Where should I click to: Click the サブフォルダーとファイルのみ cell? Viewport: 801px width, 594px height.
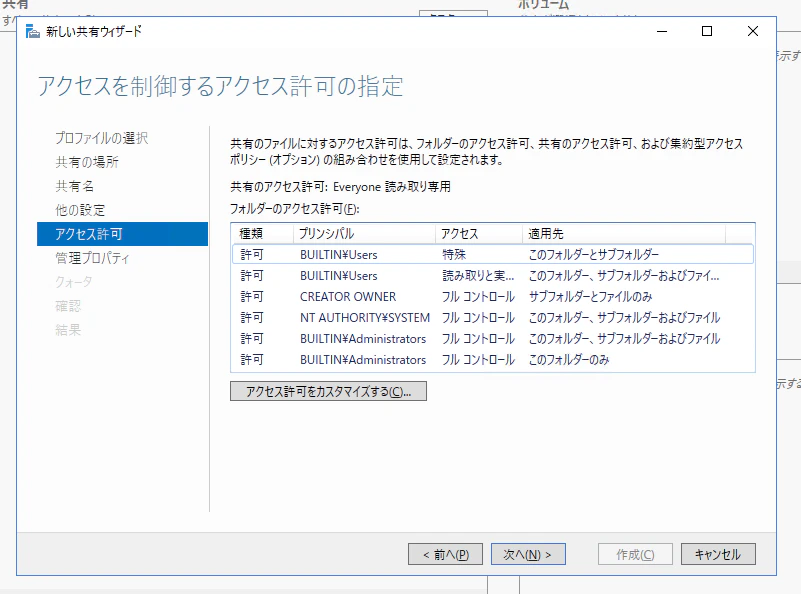tap(591, 297)
